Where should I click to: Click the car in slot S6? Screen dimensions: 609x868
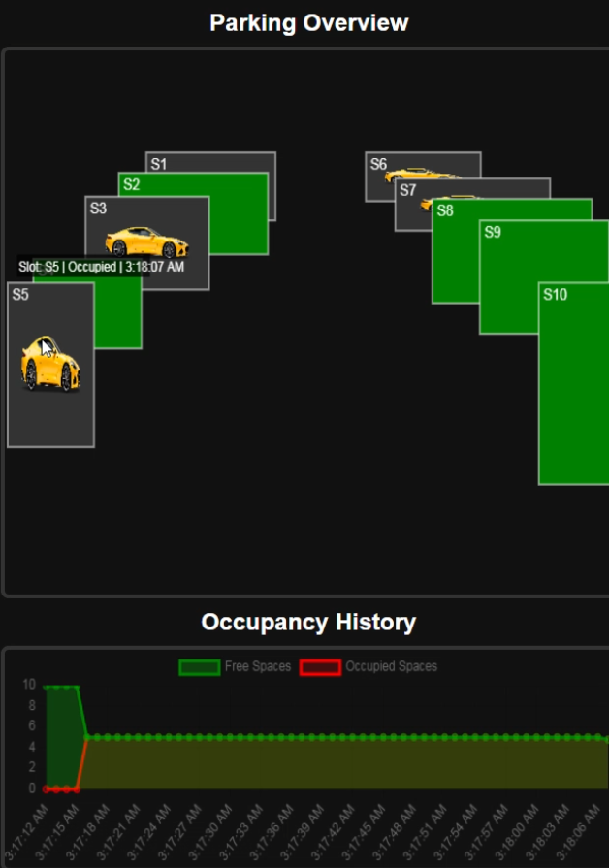coord(422,175)
